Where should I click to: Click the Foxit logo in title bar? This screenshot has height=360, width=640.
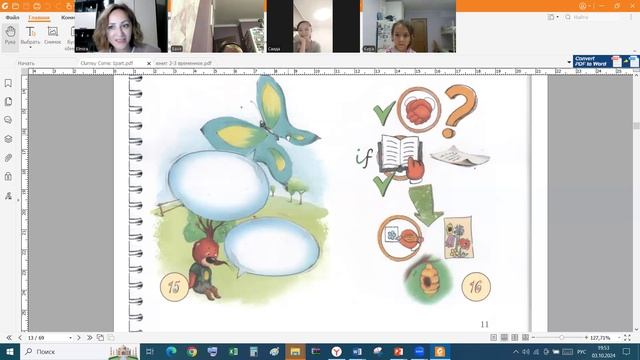coord(5,6)
